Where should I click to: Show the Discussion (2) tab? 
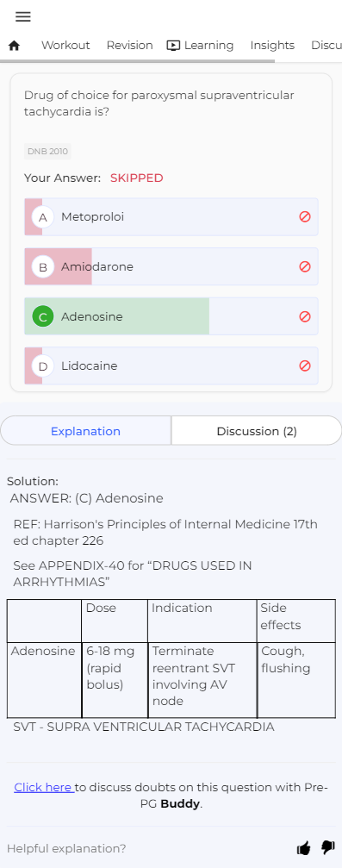click(x=257, y=431)
